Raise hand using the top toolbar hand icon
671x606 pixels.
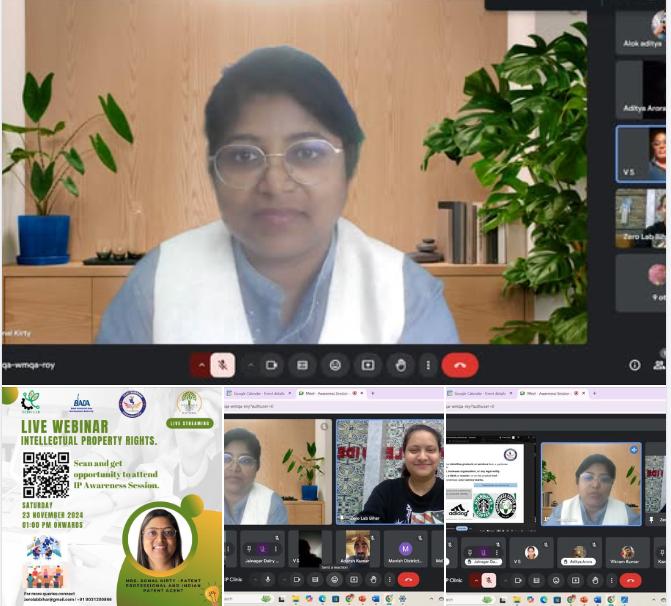[x=401, y=365]
